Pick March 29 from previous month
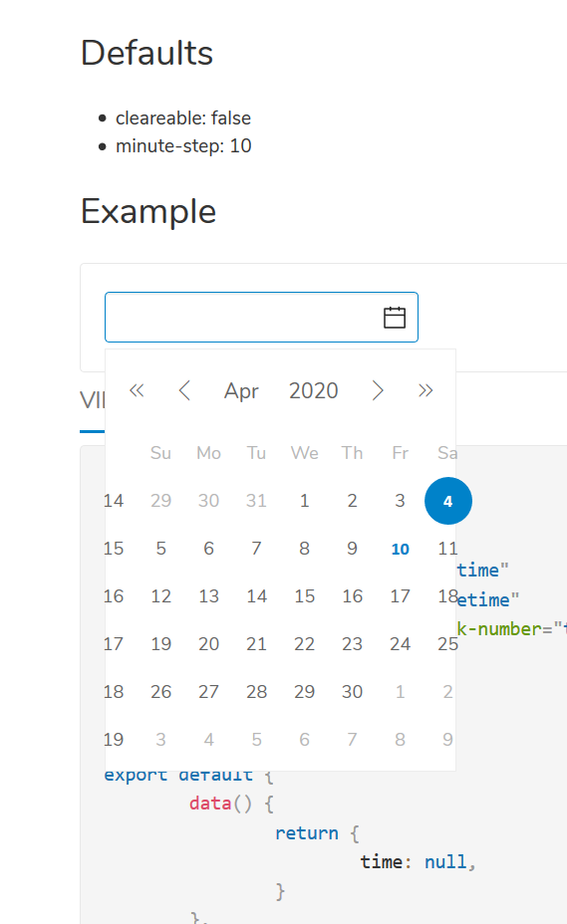The height and width of the screenshot is (924, 567). [x=161, y=501]
